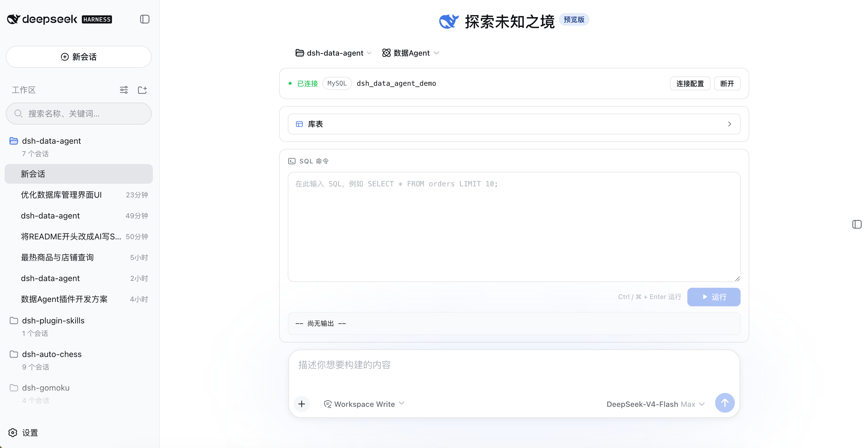Click the MySQL database type badge
Screen dimensions: 868x448
[337, 83]
